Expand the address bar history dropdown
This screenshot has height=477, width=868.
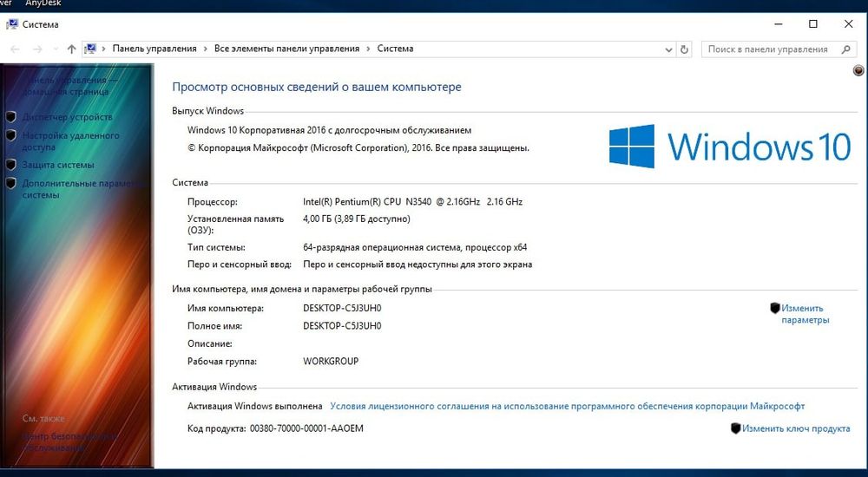pos(668,49)
